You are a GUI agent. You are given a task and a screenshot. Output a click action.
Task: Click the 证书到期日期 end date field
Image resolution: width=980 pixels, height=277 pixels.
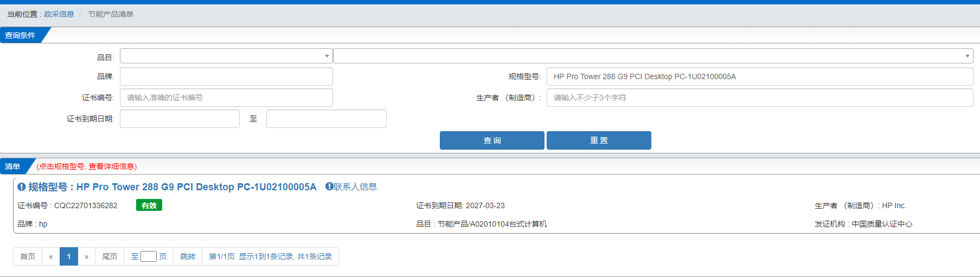click(x=326, y=119)
